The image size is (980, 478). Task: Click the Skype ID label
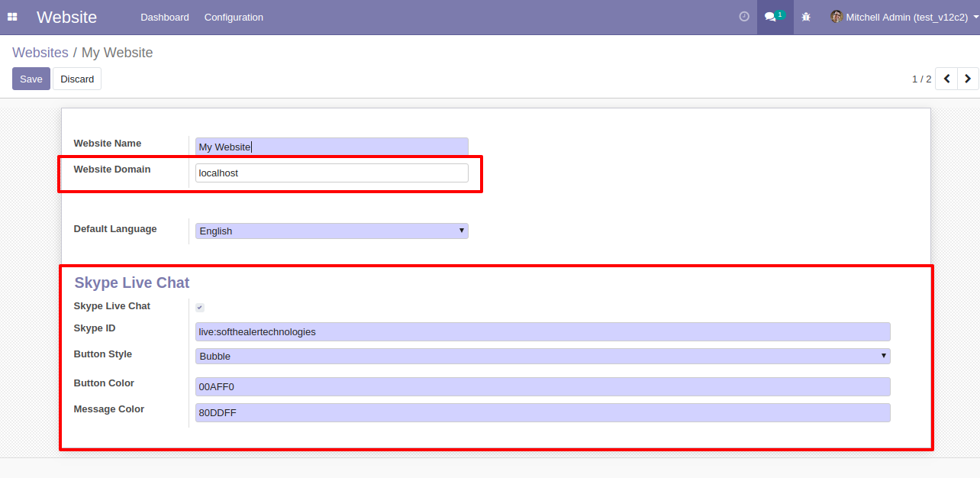click(x=95, y=328)
